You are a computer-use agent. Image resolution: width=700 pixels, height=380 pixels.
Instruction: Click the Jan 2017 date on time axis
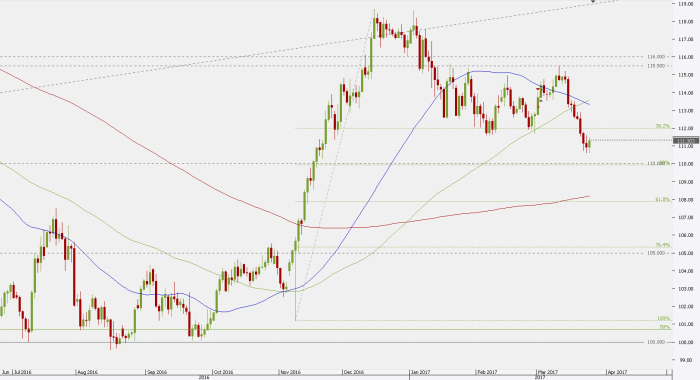pos(421,372)
